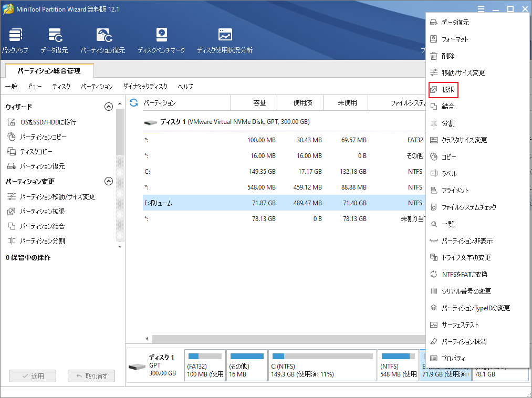Sort by the 使用済 column header
This screenshot has height=398, width=532.
(x=300, y=103)
